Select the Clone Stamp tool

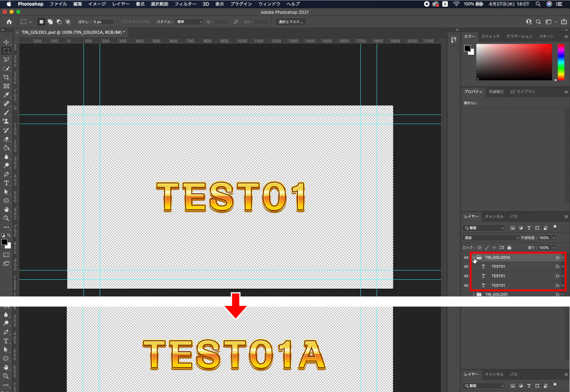(x=6, y=121)
